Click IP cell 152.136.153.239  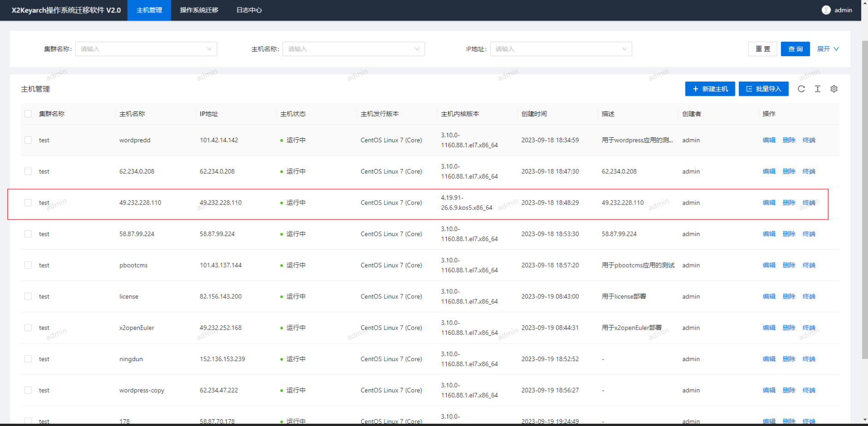[222, 359]
